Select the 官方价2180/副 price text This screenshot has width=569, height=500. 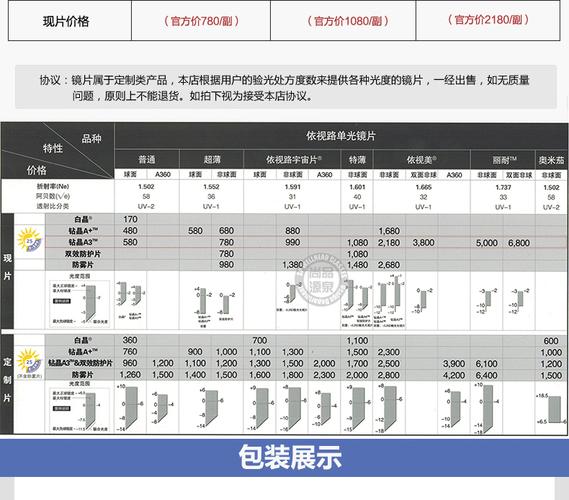pos(488,20)
